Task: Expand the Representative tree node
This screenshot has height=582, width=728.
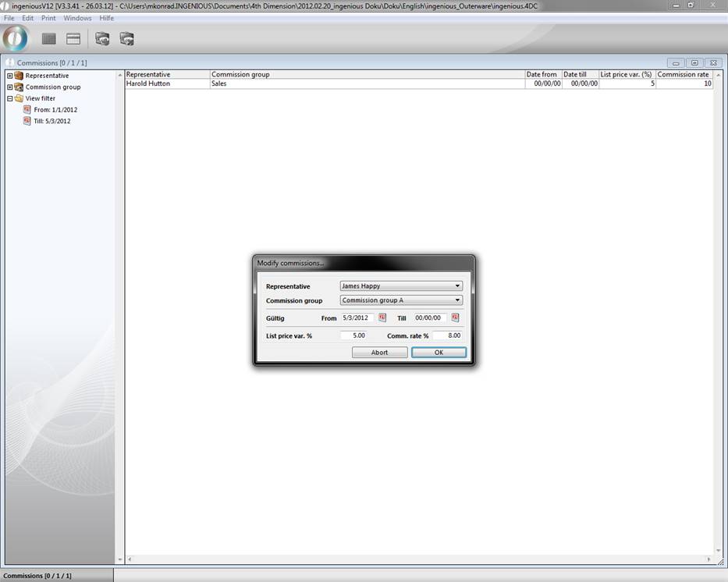Action: tap(9, 76)
